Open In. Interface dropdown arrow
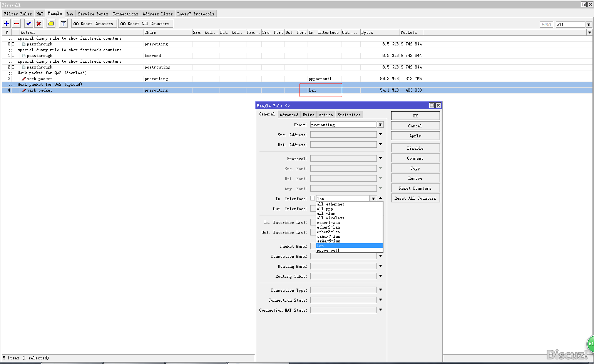594x364 pixels. 373,199
